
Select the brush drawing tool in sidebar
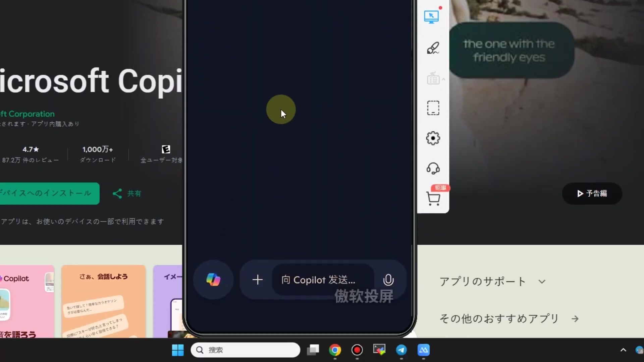[x=433, y=48]
